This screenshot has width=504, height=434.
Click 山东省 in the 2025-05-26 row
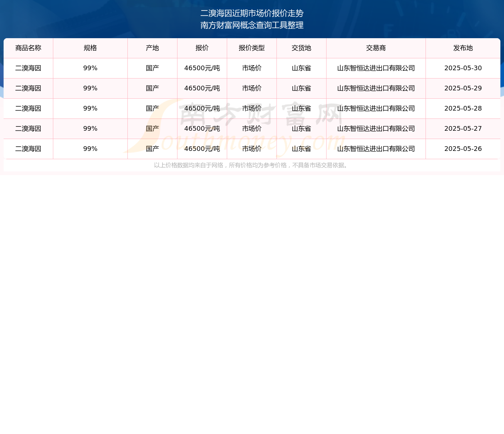tap(301, 149)
